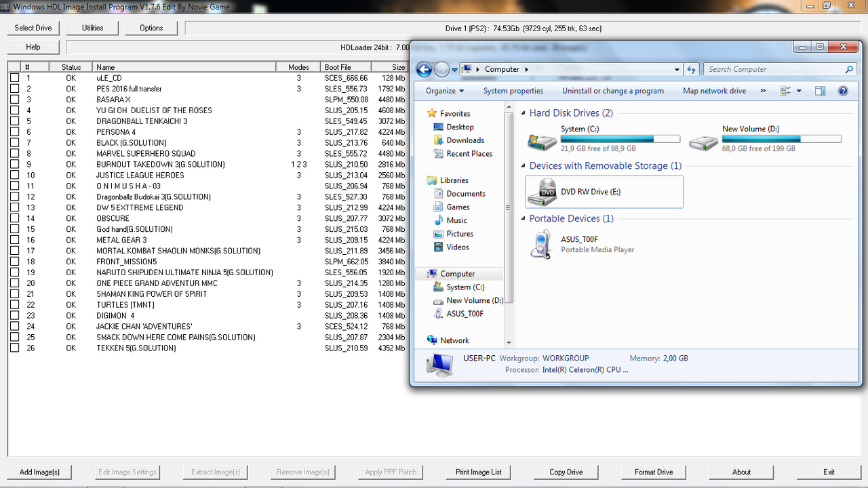Check the box for DIGIMON 4
Screen dimensions: 868x488
[15, 316]
